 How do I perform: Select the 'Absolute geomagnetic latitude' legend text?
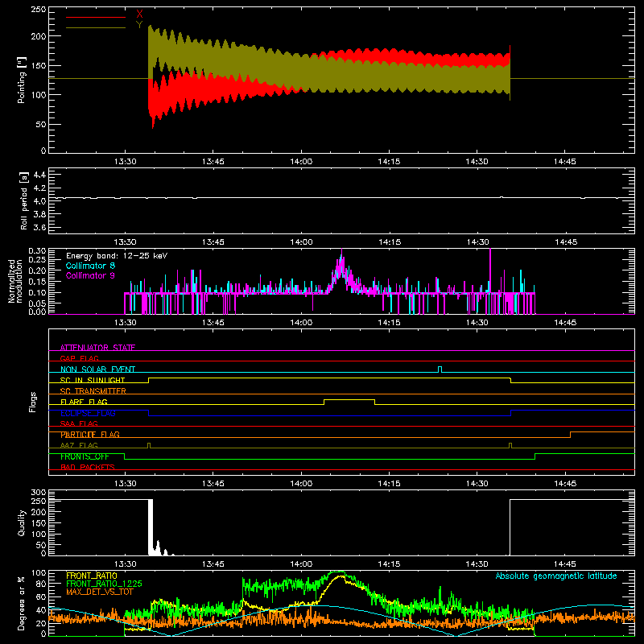tap(556, 576)
